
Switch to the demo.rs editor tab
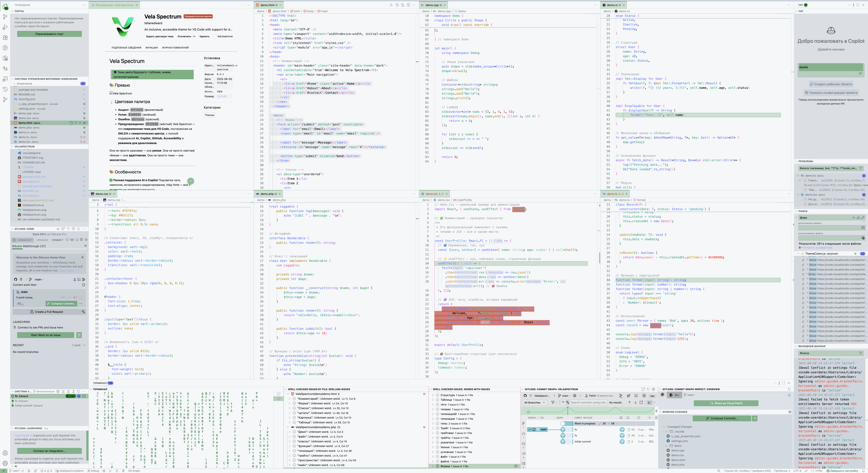(x=613, y=5)
